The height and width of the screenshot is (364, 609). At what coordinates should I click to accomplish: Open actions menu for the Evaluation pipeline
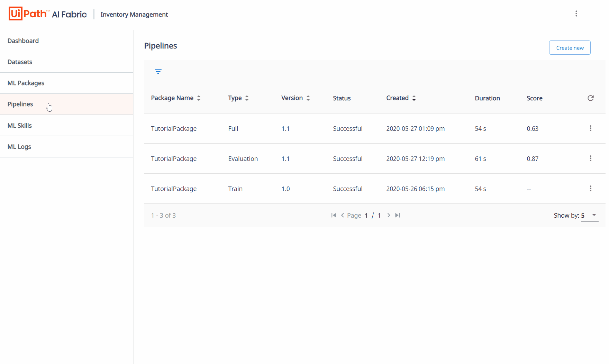pyautogui.click(x=591, y=158)
